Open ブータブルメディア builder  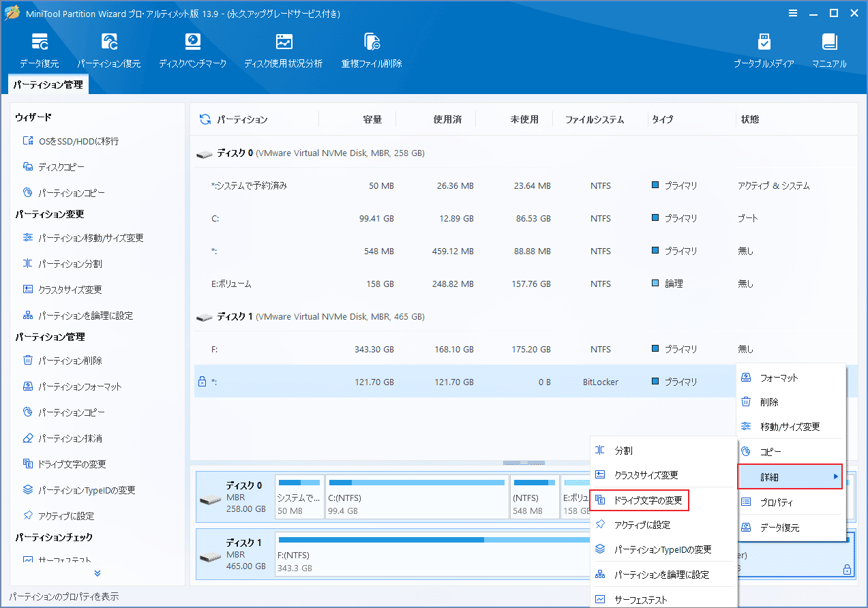click(x=764, y=50)
